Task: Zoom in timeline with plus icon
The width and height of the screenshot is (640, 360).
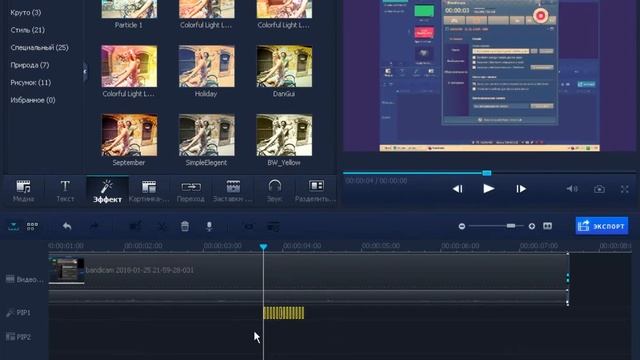Action: 531,226
